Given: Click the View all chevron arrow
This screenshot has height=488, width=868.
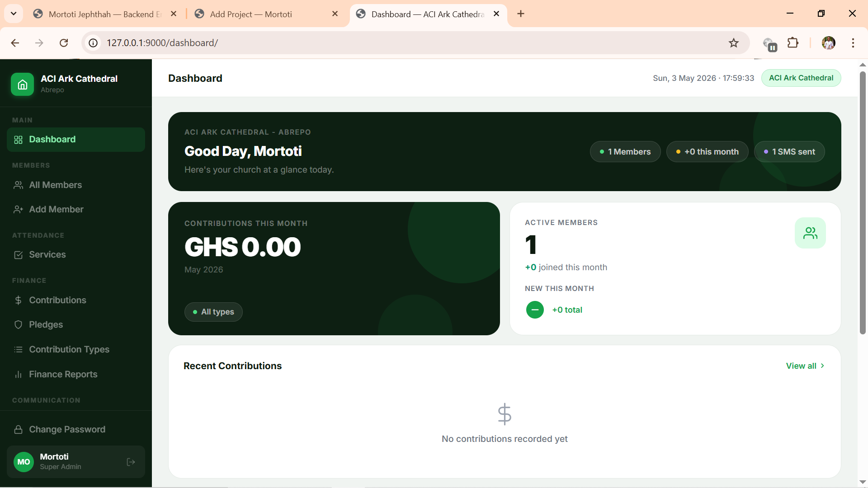Looking at the screenshot, I should click(822, 366).
